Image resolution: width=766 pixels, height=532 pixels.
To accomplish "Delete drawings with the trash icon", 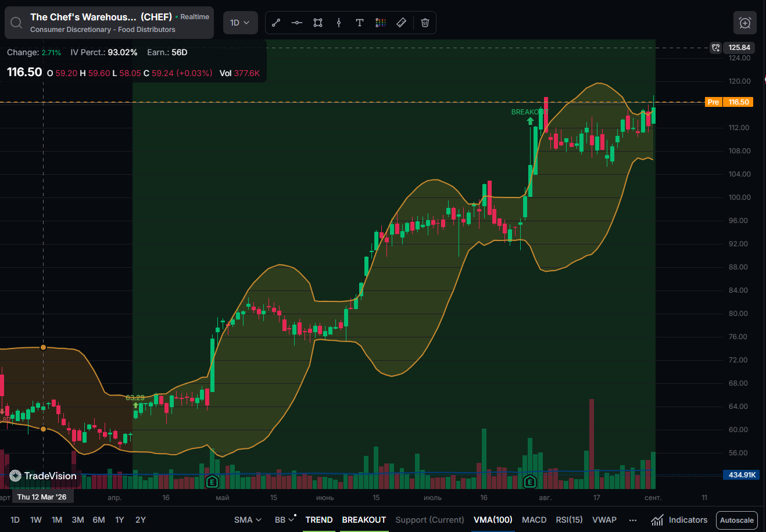I will pyautogui.click(x=425, y=23).
